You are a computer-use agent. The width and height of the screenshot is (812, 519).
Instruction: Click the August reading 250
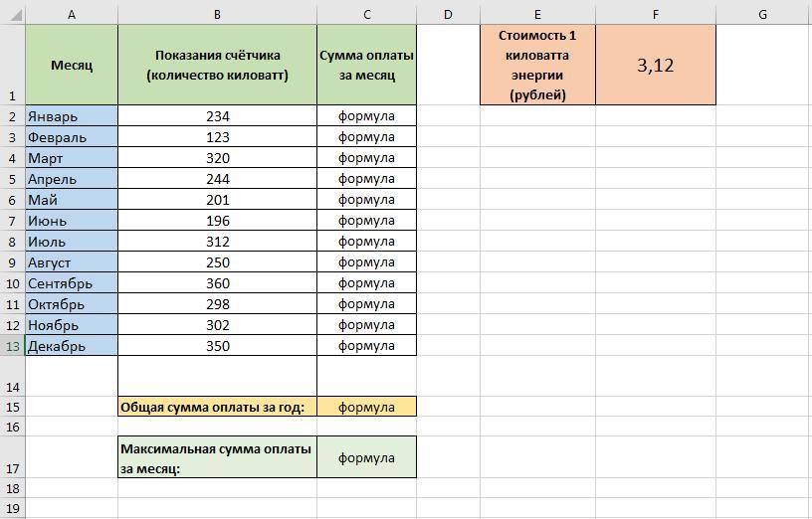tap(218, 262)
